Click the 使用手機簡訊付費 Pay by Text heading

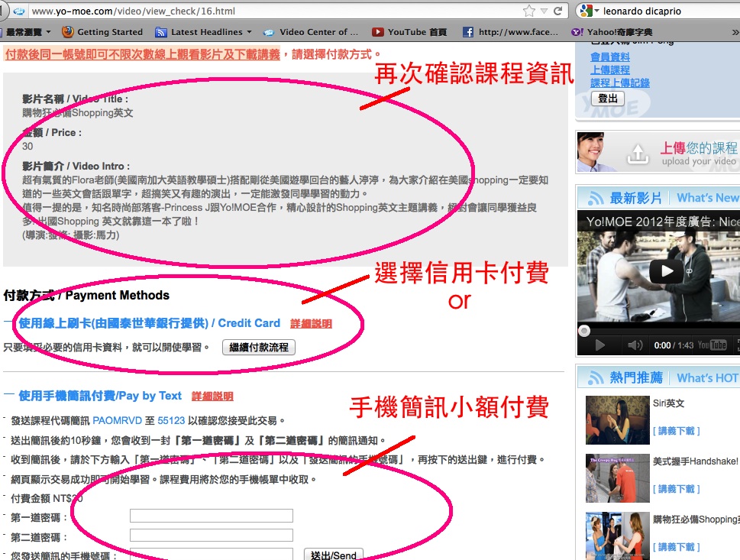[99, 396]
